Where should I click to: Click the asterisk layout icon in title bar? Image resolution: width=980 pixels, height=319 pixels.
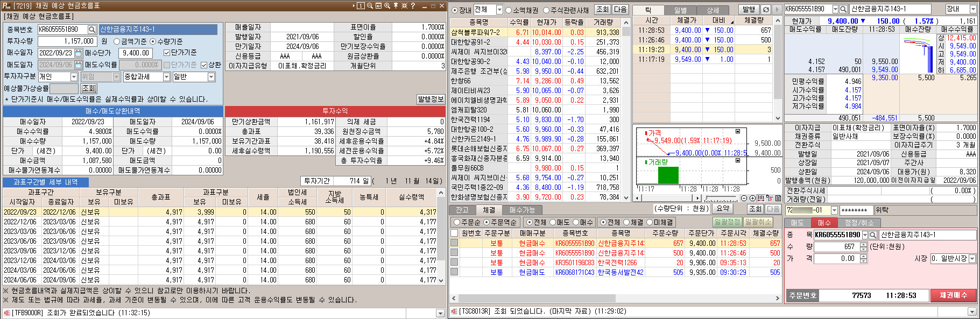(x=405, y=5)
